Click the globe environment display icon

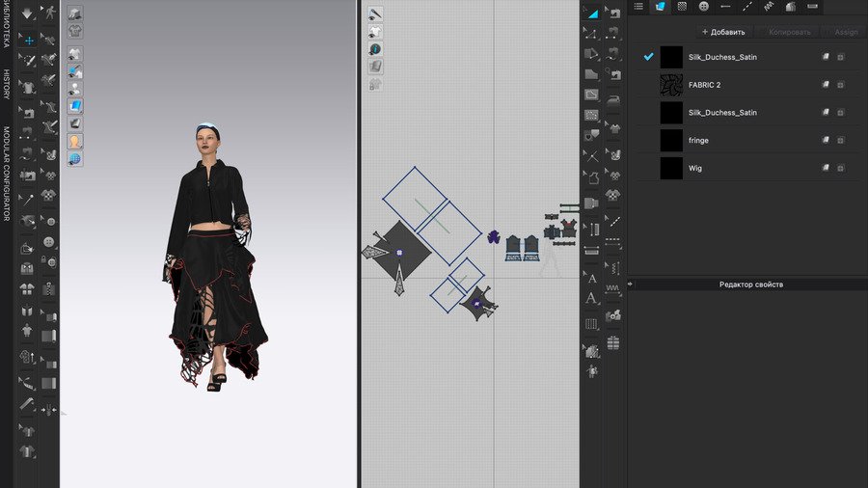pos(74,159)
